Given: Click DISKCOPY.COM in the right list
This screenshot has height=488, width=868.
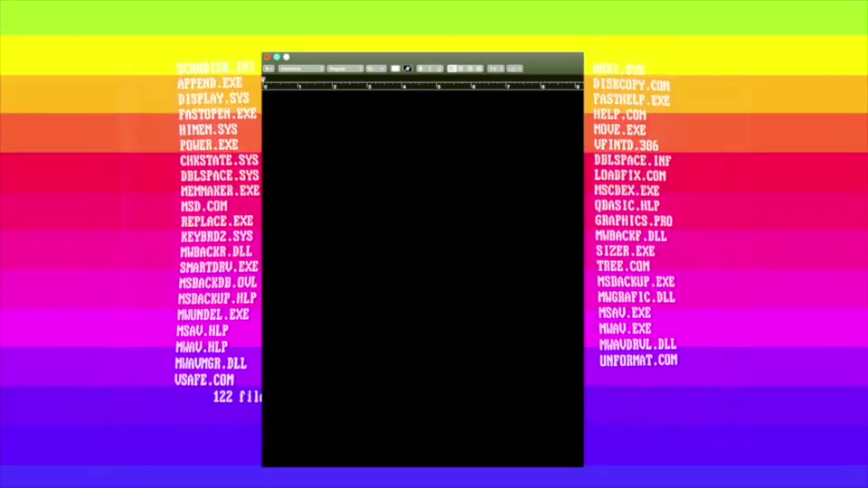Looking at the screenshot, I should pyautogui.click(x=632, y=85).
